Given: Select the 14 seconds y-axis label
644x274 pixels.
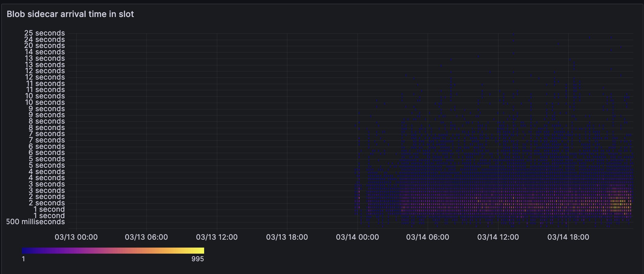Looking at the screenshot, I should [x=44, y=52].
